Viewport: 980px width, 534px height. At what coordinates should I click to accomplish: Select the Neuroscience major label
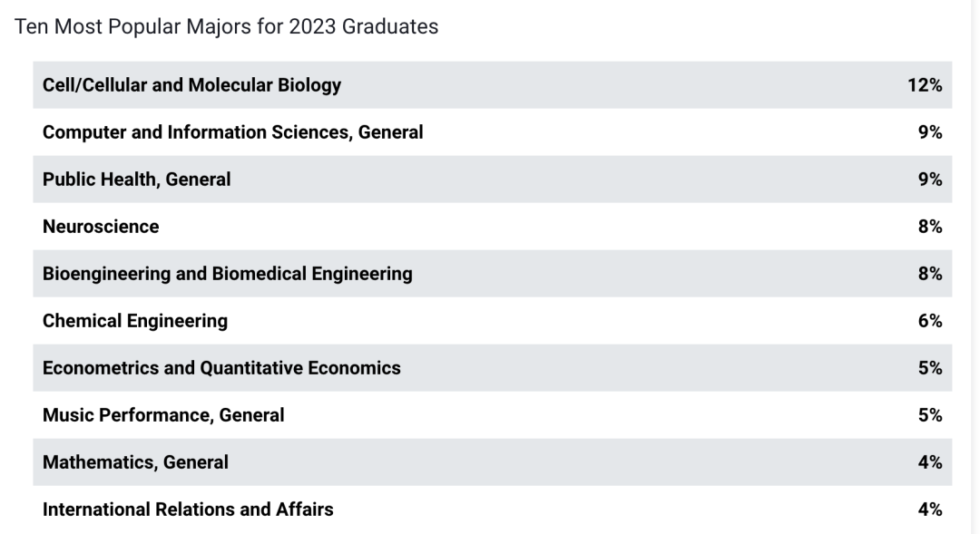point(101,227)
